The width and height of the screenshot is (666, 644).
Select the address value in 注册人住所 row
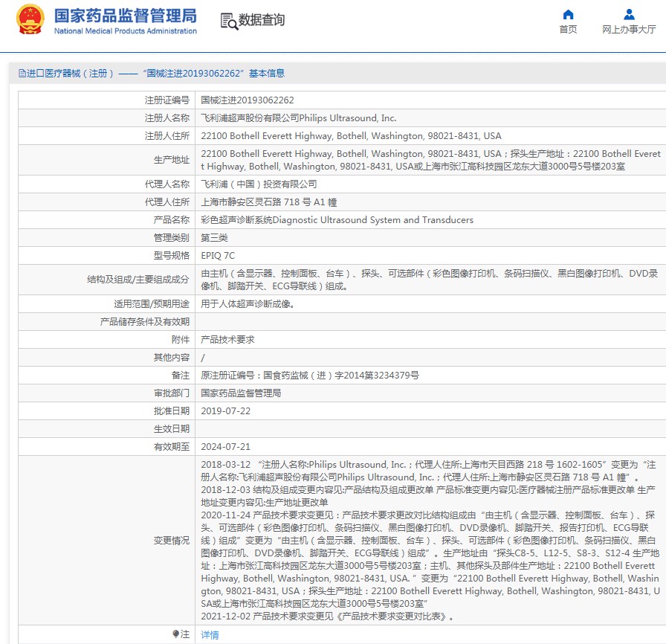point(351,136)
